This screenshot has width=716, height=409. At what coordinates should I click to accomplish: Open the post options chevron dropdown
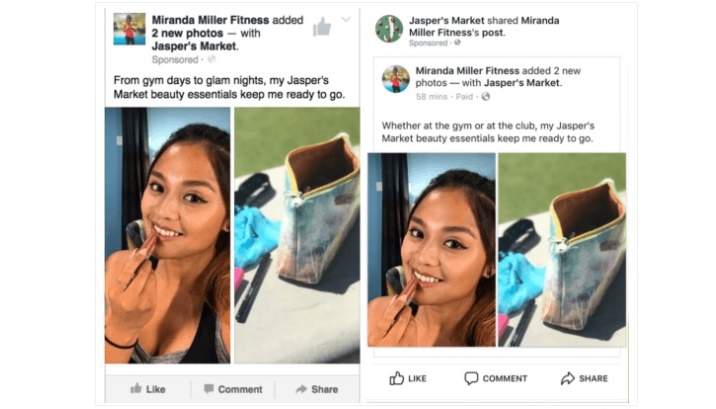click(x=346, y=19)
